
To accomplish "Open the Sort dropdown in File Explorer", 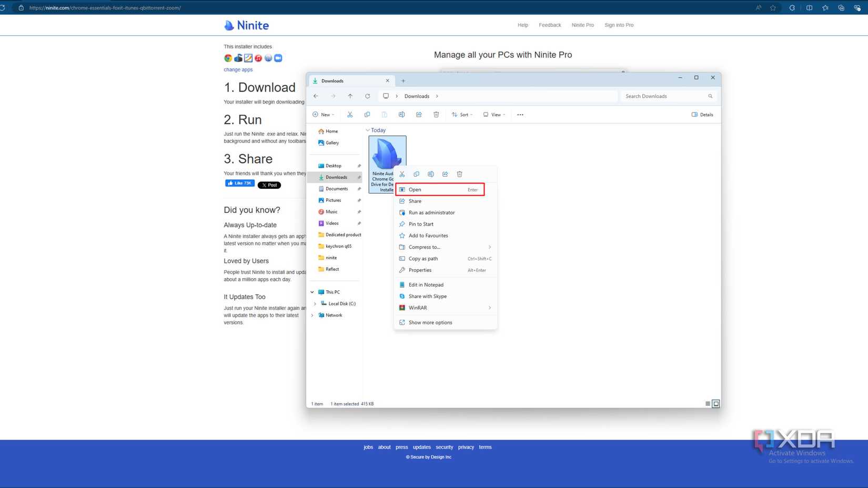I will [462, 114].
